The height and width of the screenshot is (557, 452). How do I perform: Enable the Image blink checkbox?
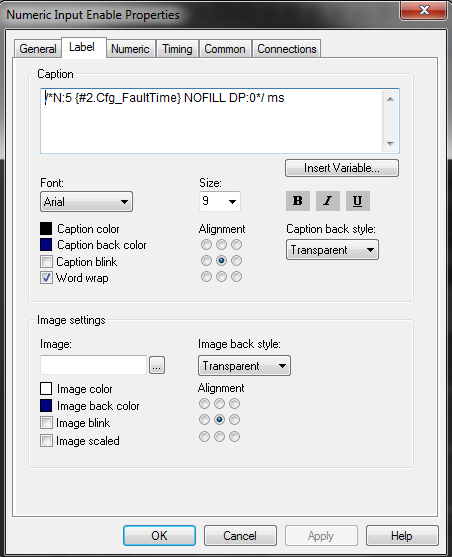(46, 423)
